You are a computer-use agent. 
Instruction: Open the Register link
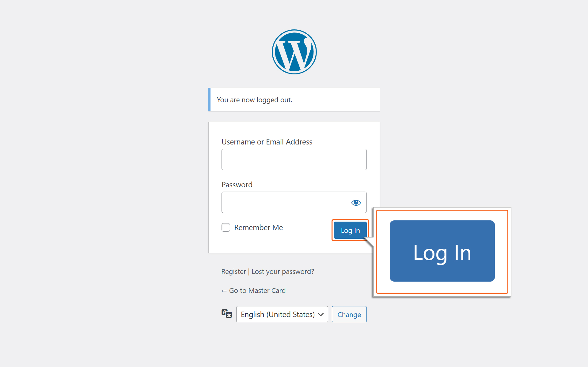tap(233, 272)
